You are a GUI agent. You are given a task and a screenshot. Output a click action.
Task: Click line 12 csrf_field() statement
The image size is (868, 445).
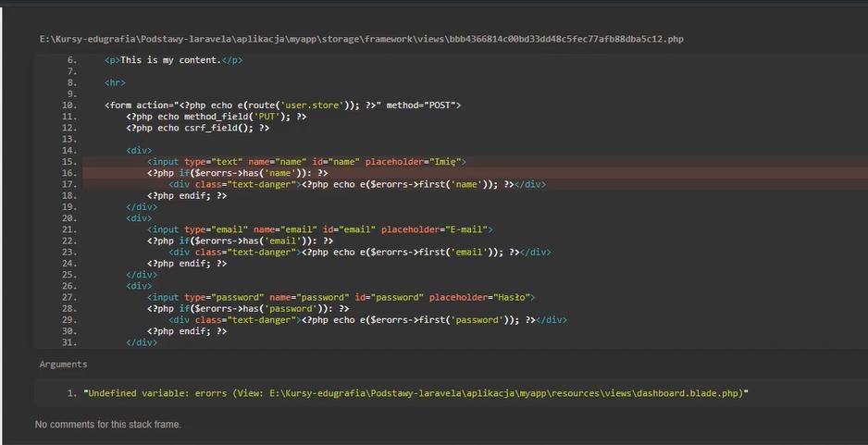pos(198,128)
